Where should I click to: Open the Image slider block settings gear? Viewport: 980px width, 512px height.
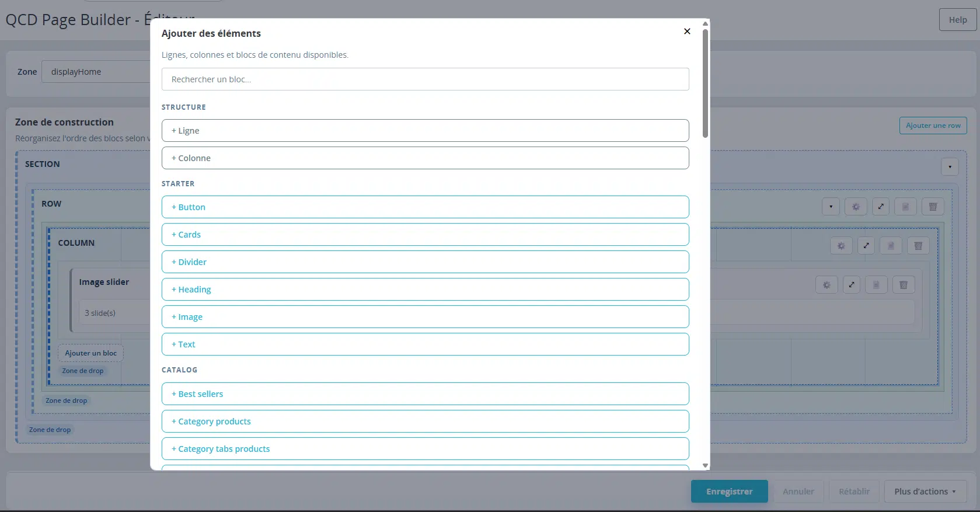[x=826, y=285]
